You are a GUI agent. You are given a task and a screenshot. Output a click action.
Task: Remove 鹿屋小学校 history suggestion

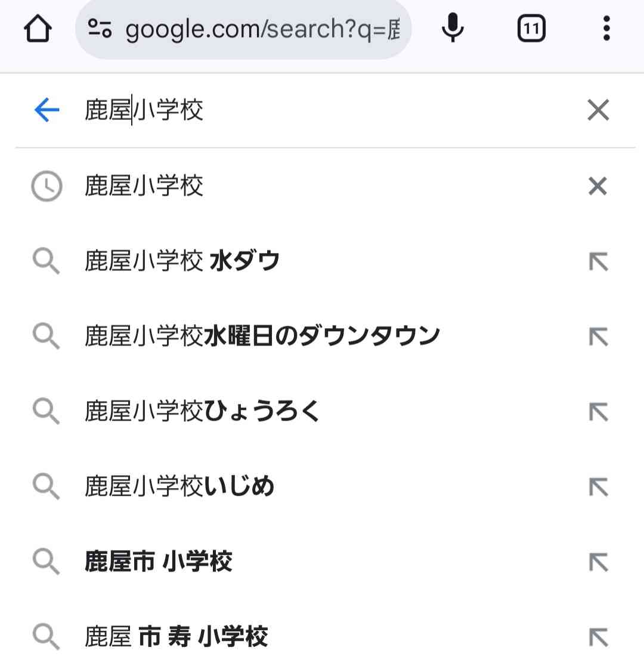coord(597,186)
